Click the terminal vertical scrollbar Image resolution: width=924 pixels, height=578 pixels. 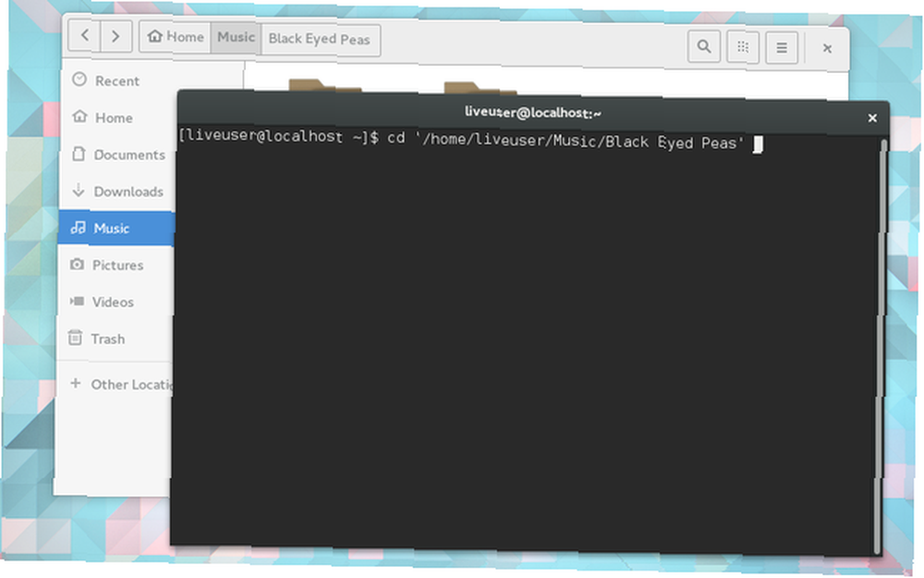(881, 345)
